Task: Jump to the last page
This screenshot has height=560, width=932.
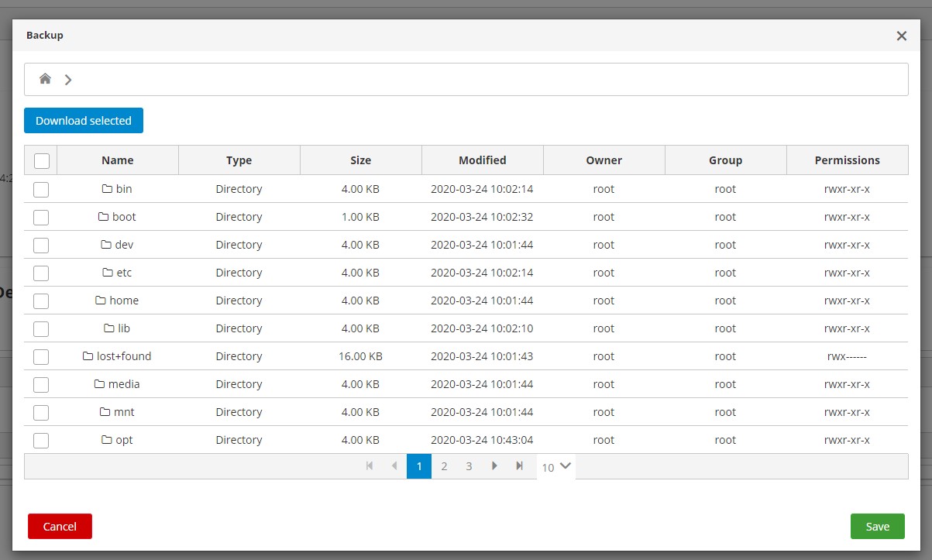Action: [x=520, y=466]
